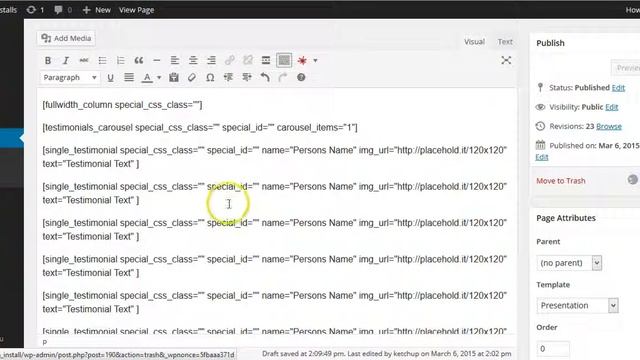Open Parent page dropdown
The width and height of the screenshot is (640, 360).
click(x=569, y=263)
